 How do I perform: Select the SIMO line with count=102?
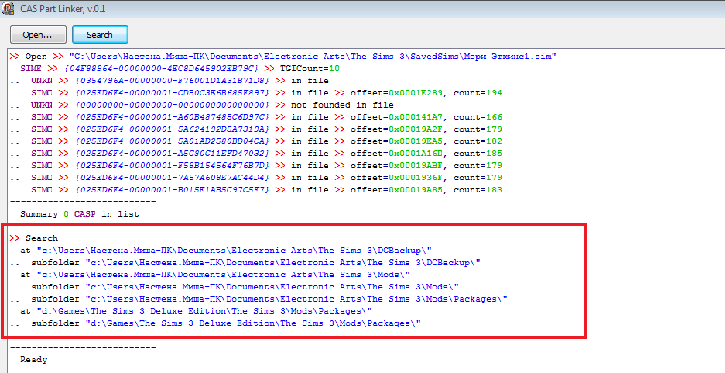click(256, 141)
